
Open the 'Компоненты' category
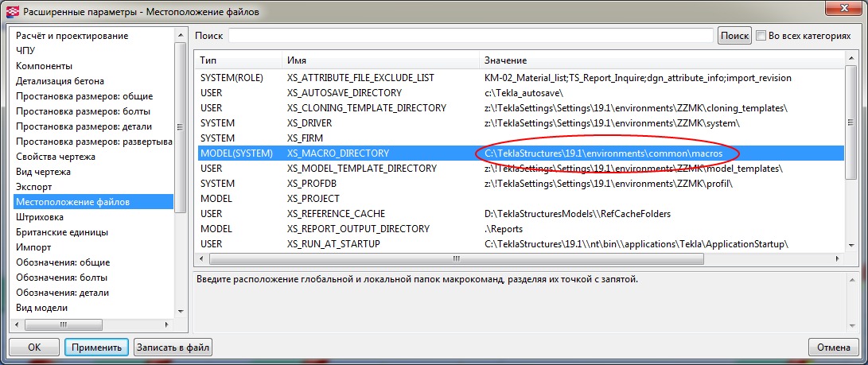coord(45,66)
